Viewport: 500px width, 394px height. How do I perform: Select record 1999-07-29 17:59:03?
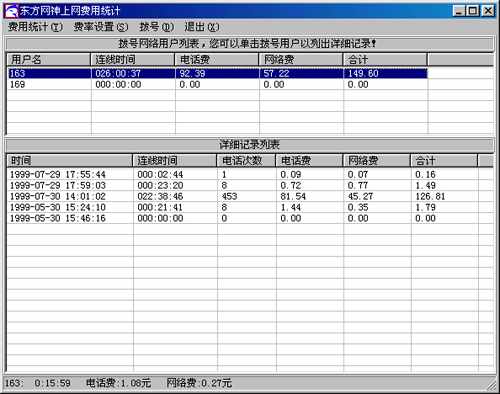click(x=58, y=185)
